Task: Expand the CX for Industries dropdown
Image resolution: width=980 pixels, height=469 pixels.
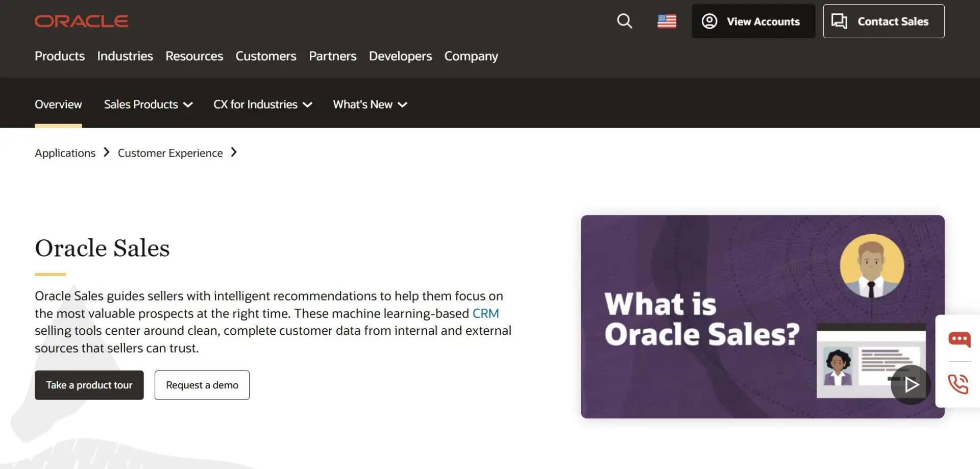Action: tap(263, 105)
